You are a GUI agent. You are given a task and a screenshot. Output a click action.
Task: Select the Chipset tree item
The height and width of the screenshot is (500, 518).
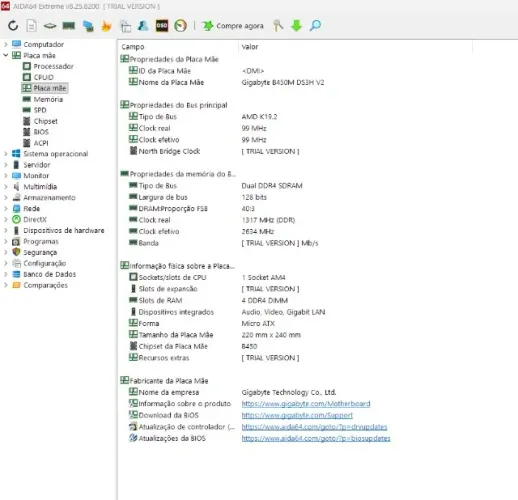[x=45, y=121]
